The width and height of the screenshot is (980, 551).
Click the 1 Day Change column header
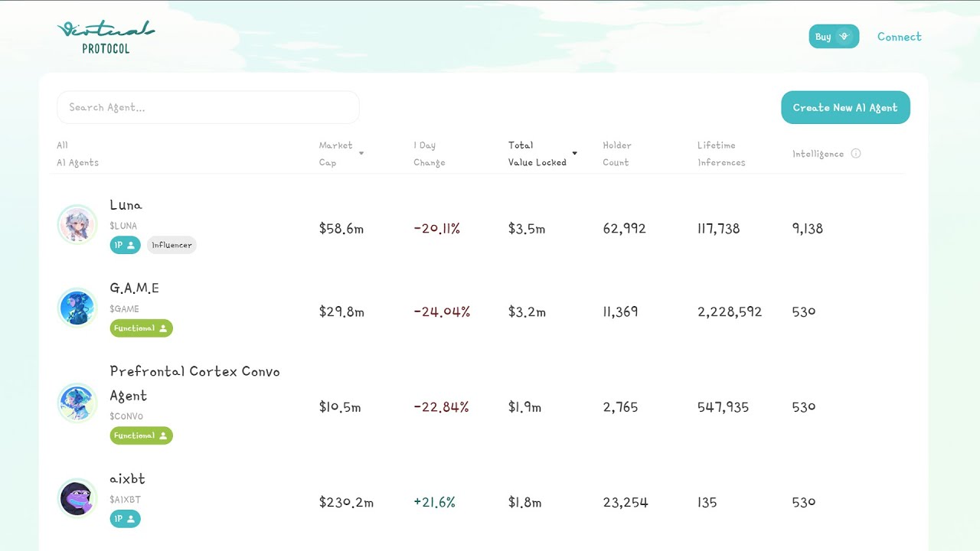(x=429, y=154)
